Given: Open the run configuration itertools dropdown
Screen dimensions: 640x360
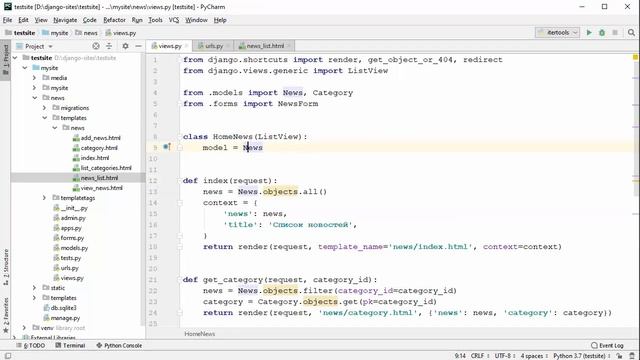Looking at the screenshot, I should [557, 33].
